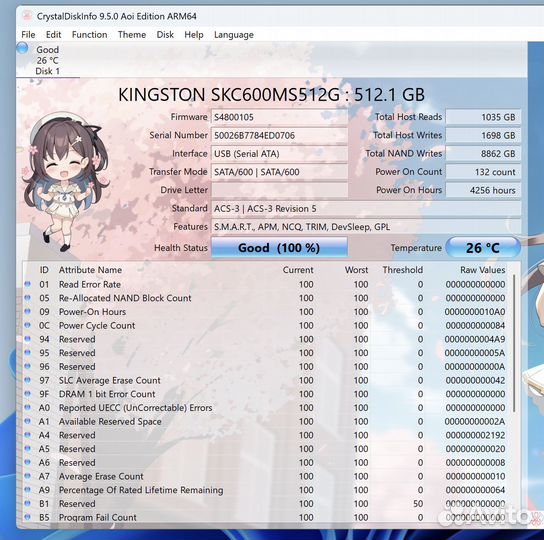544x540 pixels.
Task: Click the Aoi chibi character image
Action: click(x=65, y=182)
